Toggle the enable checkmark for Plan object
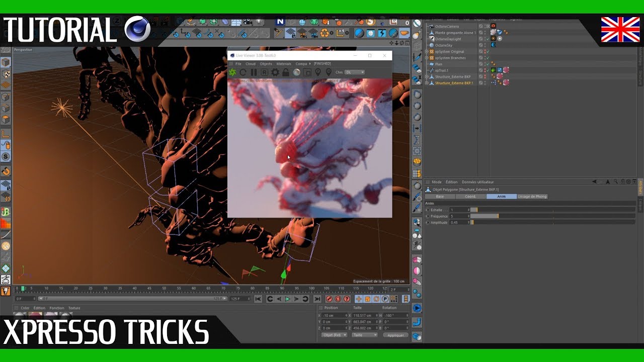 (487, 64)
